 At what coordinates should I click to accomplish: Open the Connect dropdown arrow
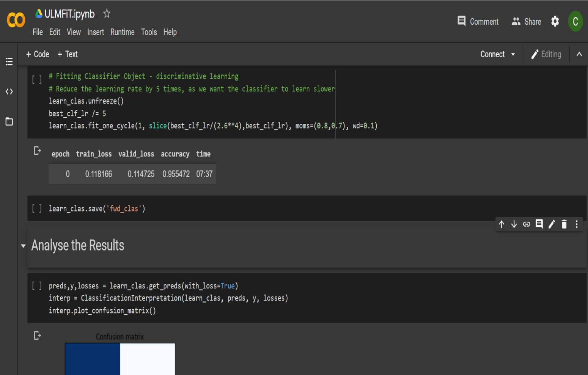tap(513, 54)
